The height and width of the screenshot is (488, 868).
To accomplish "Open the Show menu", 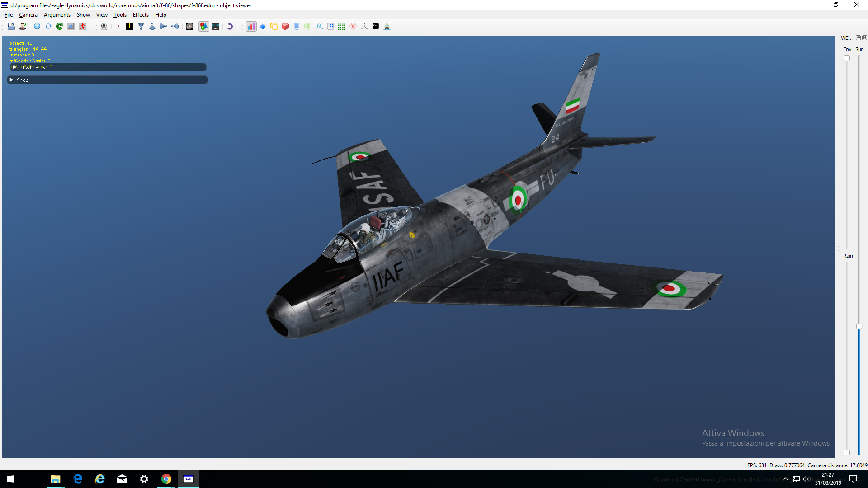I will tap(83, 15).
